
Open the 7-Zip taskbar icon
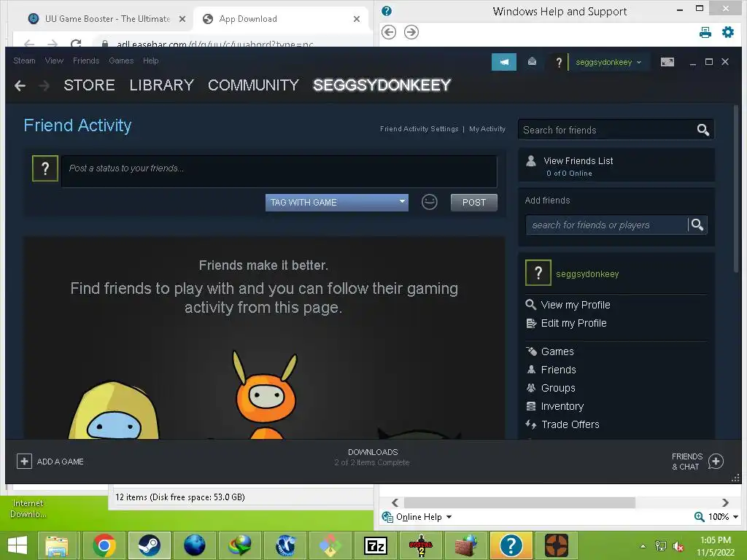tap(375, 545)
